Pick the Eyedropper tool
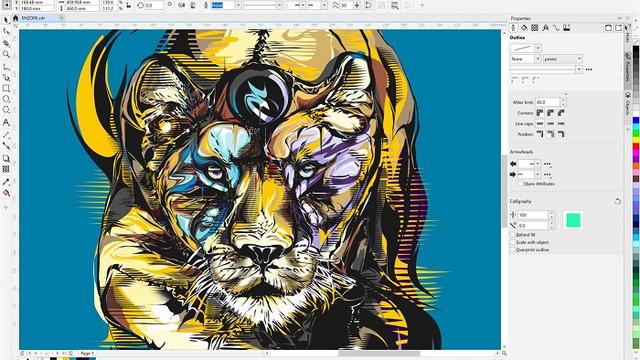The height and width of the screenshot is (360, 640). tap(6, 182)
